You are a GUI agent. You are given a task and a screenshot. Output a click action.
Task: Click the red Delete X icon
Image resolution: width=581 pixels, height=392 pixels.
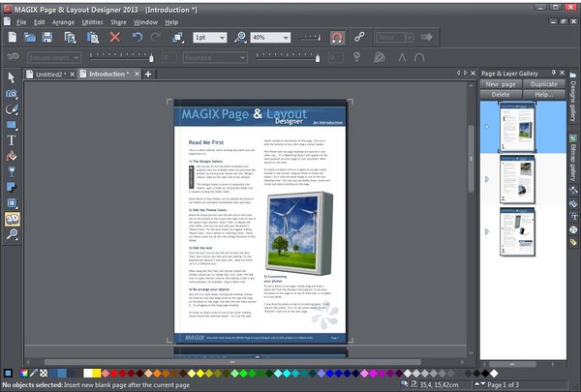pos(115,37)
